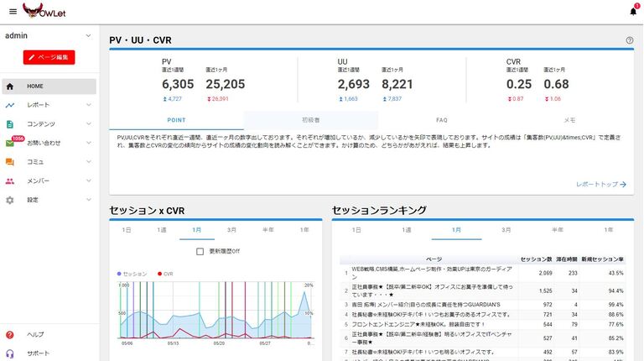
Task: Expand the 設定 sidebar submenu
Action: (x=89, y=200)
